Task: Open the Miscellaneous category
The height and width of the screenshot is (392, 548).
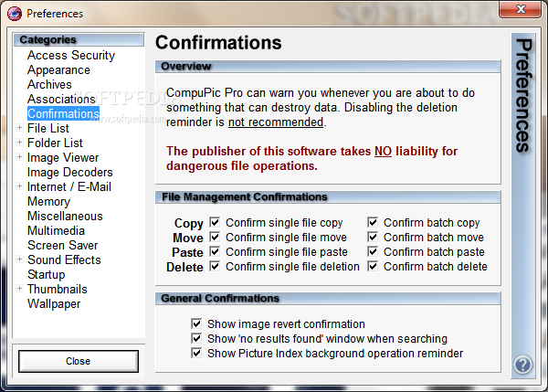Action: coord(65,217)
